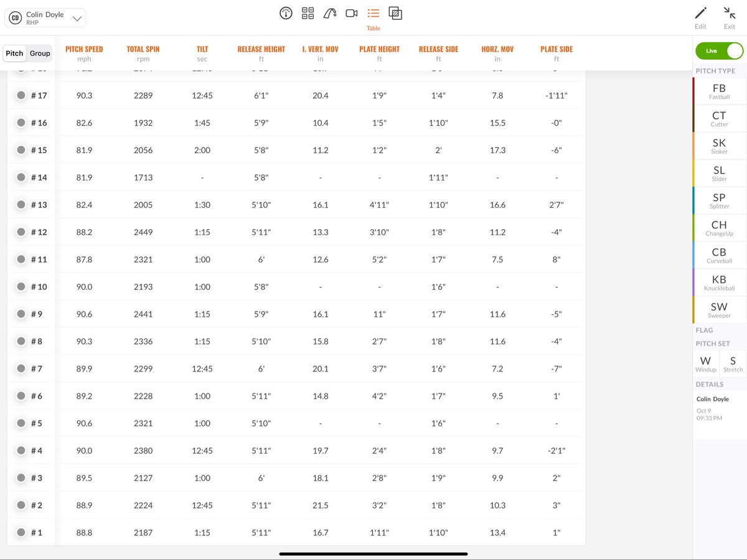Select the radio circle for pitch #2
Viewport: 747px width, 560px height.
[x=21, y=505]
